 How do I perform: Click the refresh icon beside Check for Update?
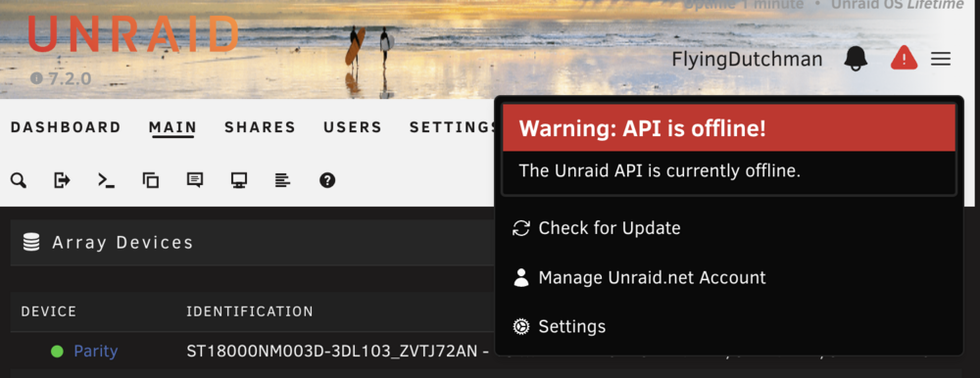pyautogui.click(x=520, y=228)
